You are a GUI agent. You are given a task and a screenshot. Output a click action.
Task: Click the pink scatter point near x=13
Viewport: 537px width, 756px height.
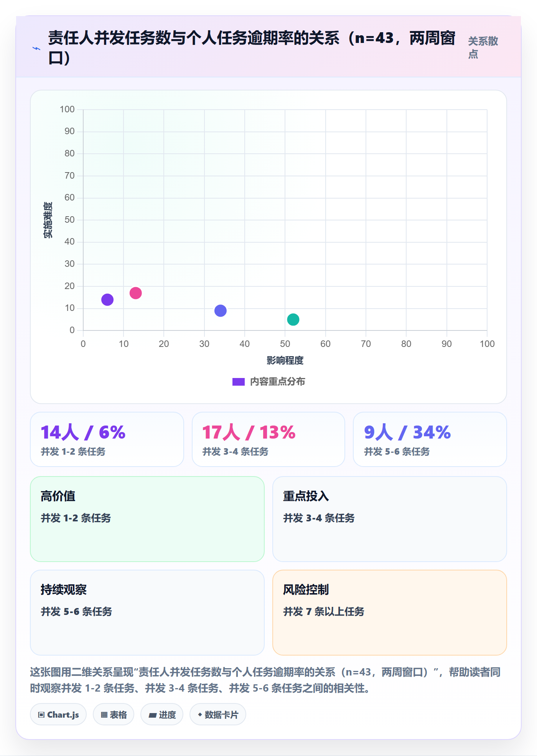[x=136, y=293]
